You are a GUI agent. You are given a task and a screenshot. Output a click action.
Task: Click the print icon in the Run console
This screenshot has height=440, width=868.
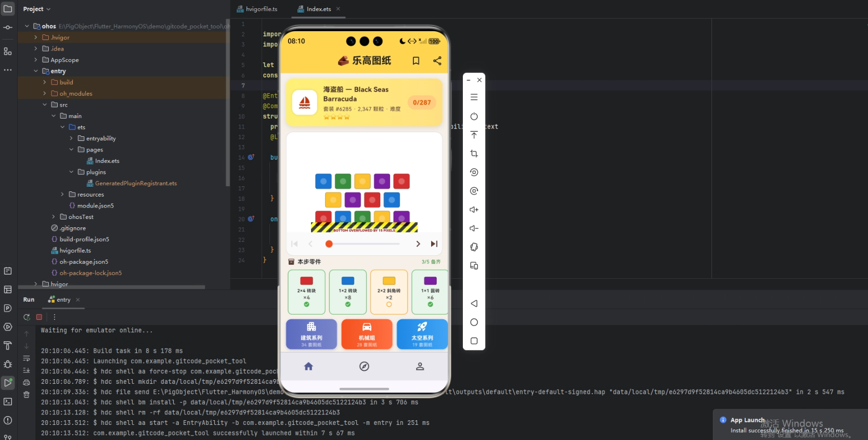27,383
